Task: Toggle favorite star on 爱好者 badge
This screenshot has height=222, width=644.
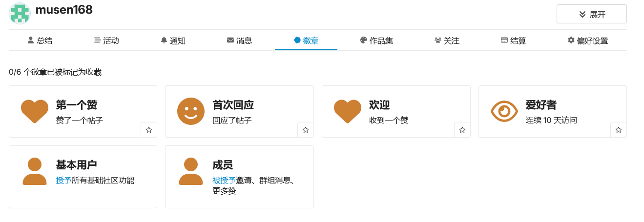Action: tap(619, 130)
